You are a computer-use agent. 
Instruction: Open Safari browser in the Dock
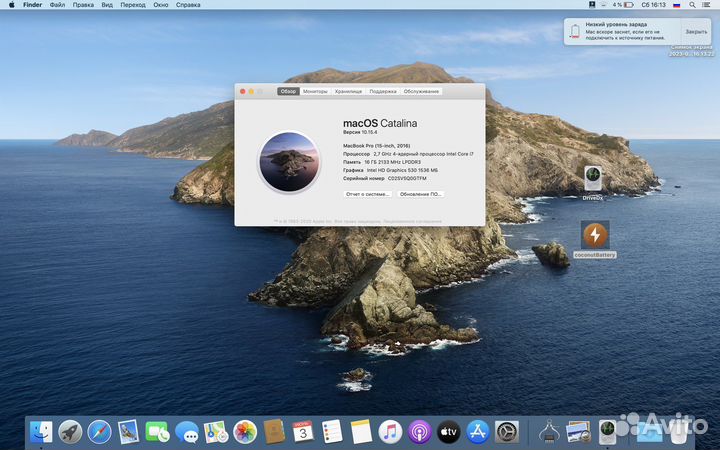[99, 432]
